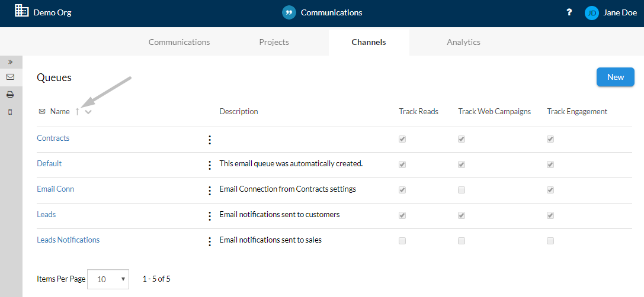The image size is (644, 297).
Task: Click the Demo Org name in header
Action: pyautogui.click(x=52, y=12)
